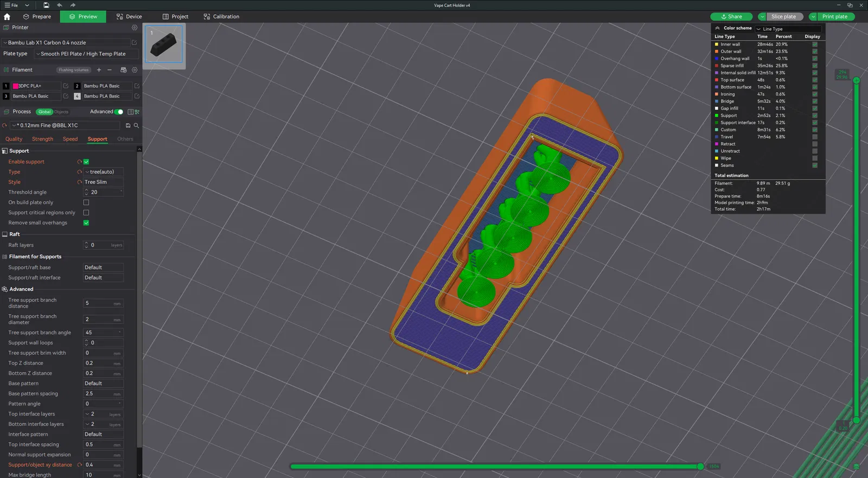Add a filament with plus icon
This screenshot has height=478, width=868.
tap(99, 70)
